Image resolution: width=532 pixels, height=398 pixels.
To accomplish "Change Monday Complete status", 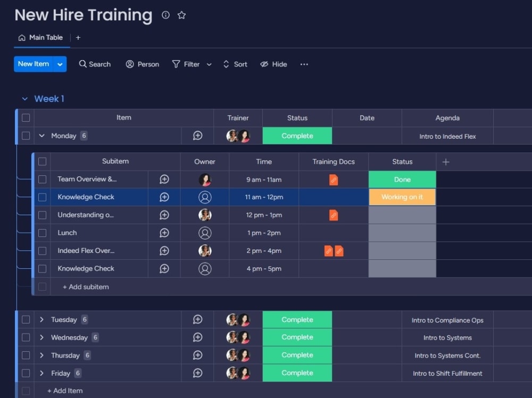I will (x=297, y=136).
